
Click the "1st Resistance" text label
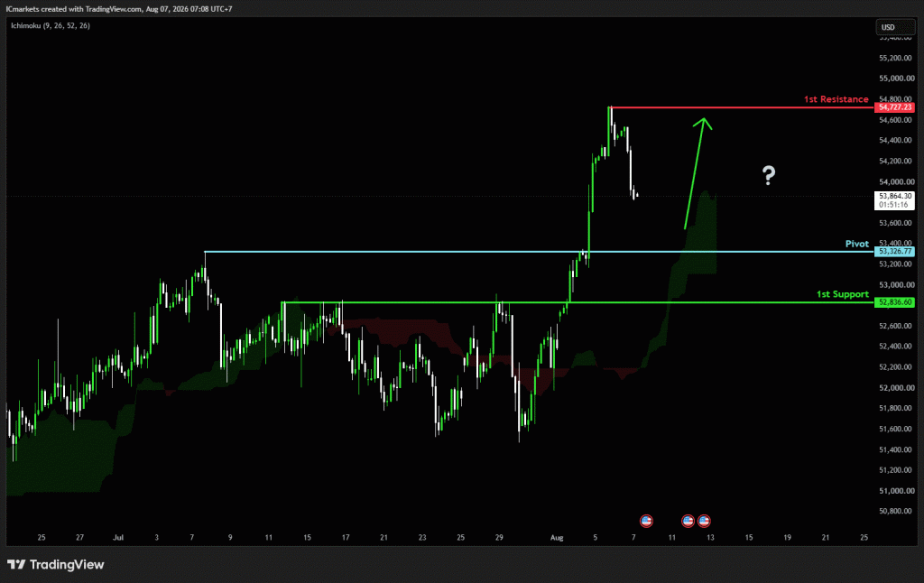pyautogui.click(x=836, y=99)
